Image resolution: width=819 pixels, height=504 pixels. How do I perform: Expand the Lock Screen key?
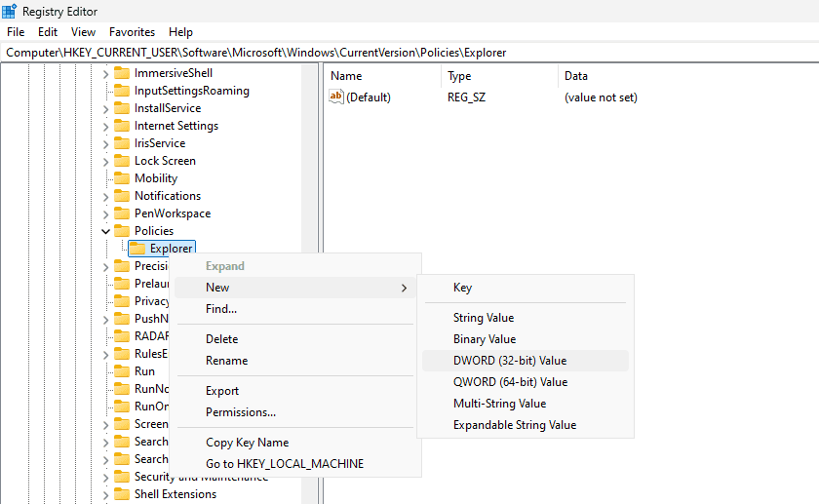(x=105, y=162)
